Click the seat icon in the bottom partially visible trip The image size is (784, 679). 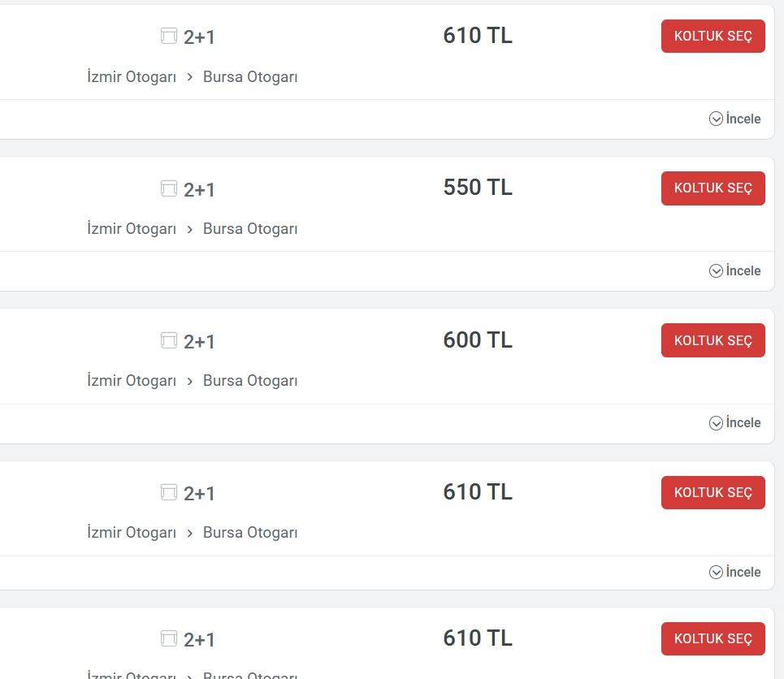(x=169, y=638)
